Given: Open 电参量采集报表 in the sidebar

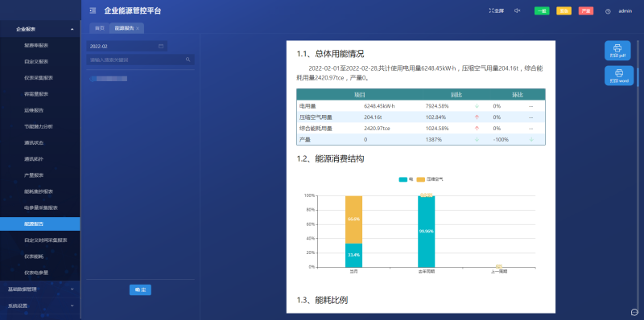Looking at the screenshot, I should point(40,207).
